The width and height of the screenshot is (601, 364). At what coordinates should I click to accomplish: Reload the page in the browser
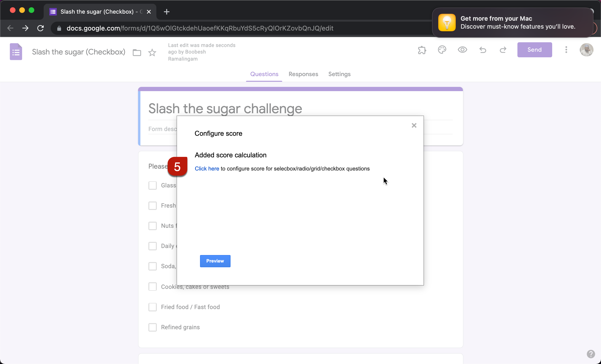click(40, 28)
